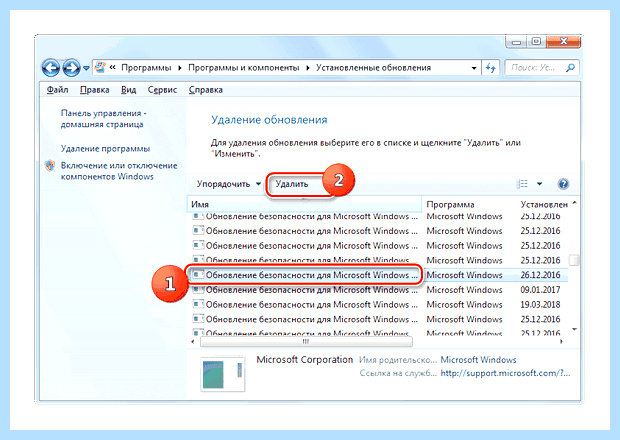Image resolution: width=620 pixels, height=440 pixels.
Task: Click the magnifier search icon
Action: (571, 68)
